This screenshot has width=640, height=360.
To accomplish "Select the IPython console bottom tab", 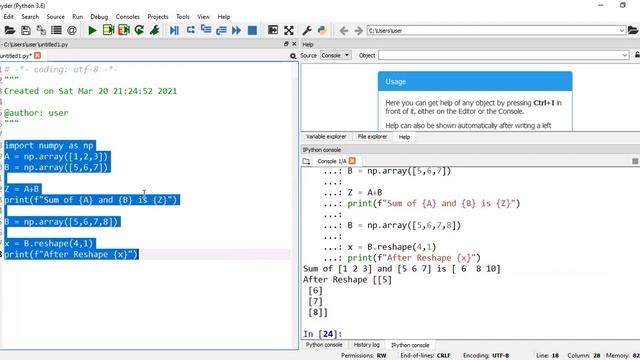I will tap(410, 345).
